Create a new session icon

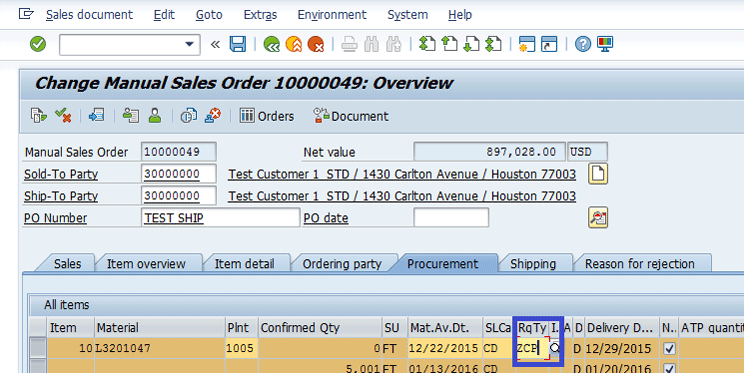tap(527, 44)
